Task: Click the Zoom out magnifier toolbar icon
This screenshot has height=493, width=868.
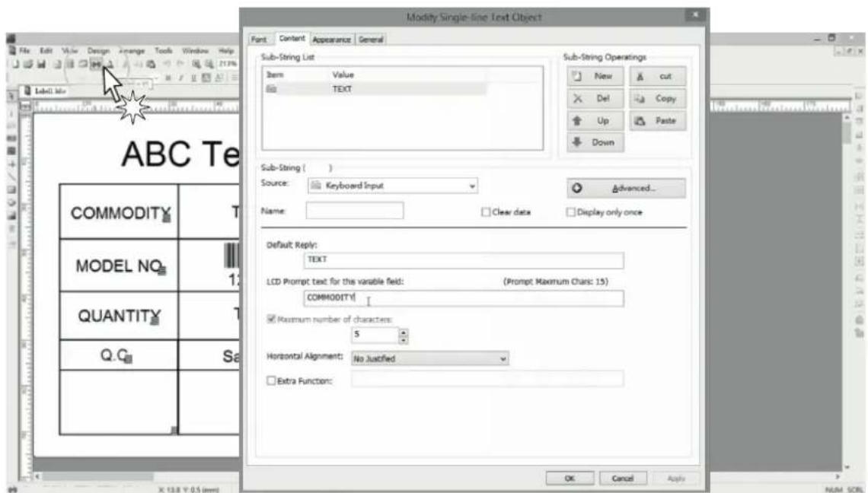Action: click(x=209, y=64)
